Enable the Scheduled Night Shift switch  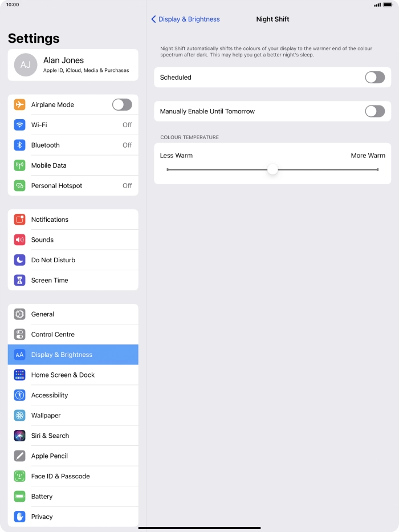375,78
